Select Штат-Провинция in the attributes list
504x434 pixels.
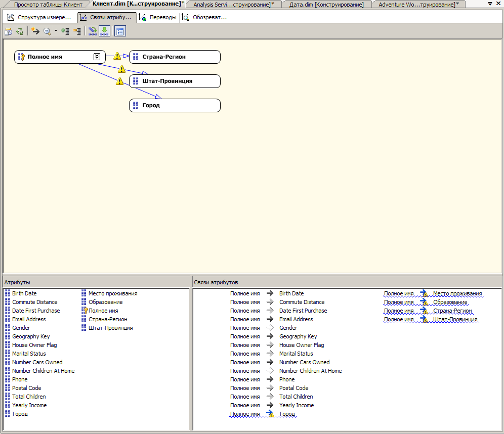[111, 328]
